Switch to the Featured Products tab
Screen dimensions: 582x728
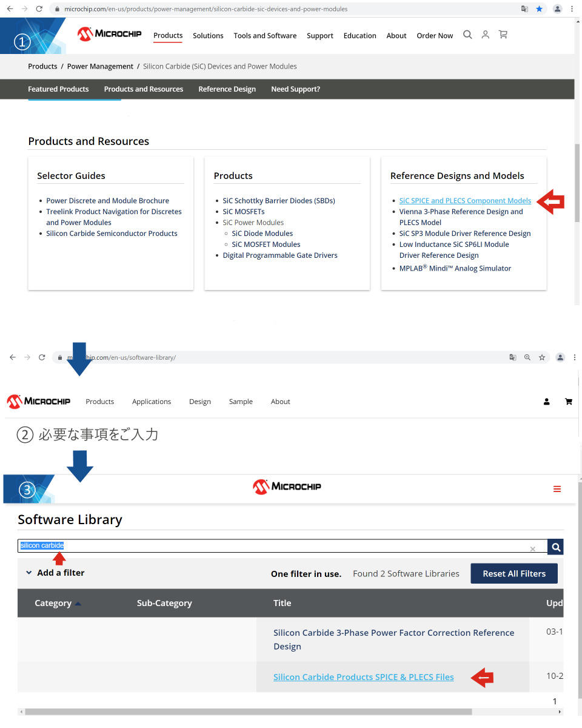pyautogui.click(x=58, y=89)
